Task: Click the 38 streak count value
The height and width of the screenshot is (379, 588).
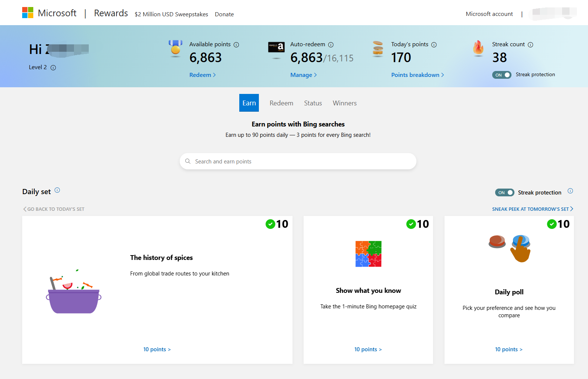Action: 500,58
